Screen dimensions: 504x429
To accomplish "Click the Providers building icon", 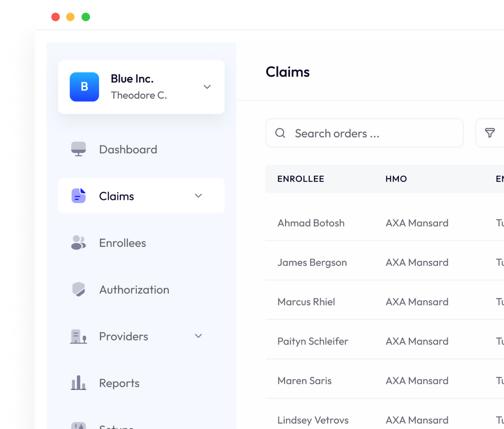I will pos(78,336).
